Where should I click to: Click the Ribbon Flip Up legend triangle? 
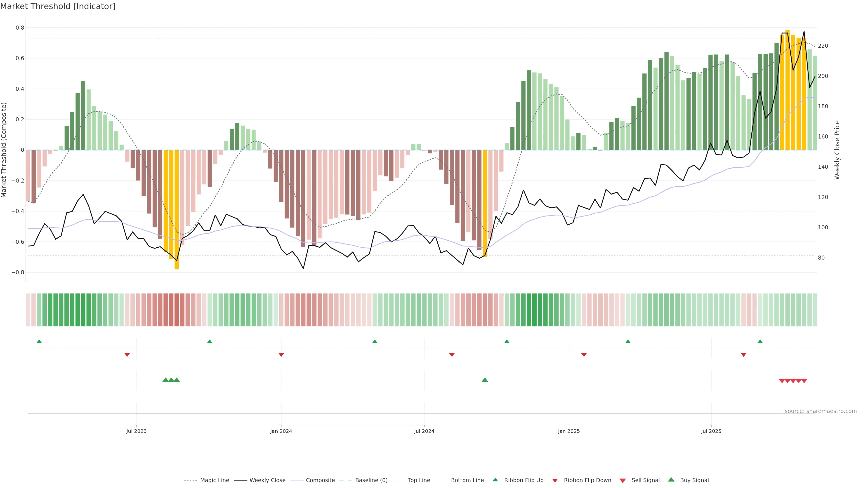[x=495, y=480]
